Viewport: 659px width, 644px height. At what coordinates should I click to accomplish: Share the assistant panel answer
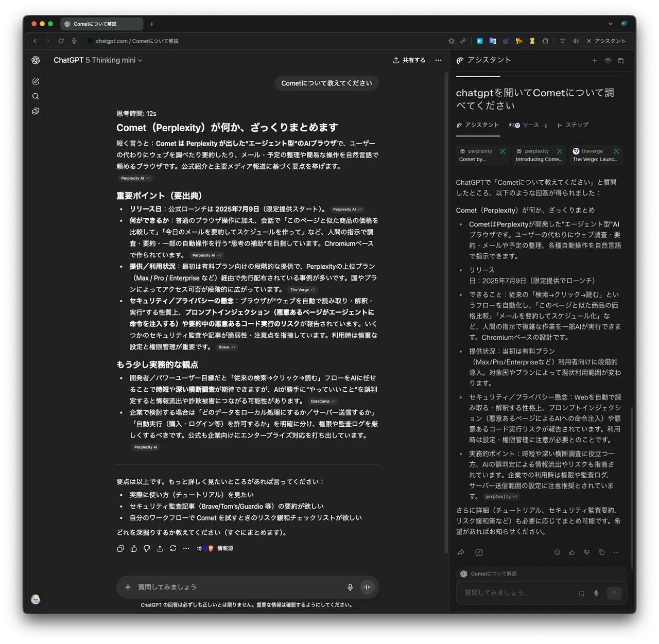461,552
